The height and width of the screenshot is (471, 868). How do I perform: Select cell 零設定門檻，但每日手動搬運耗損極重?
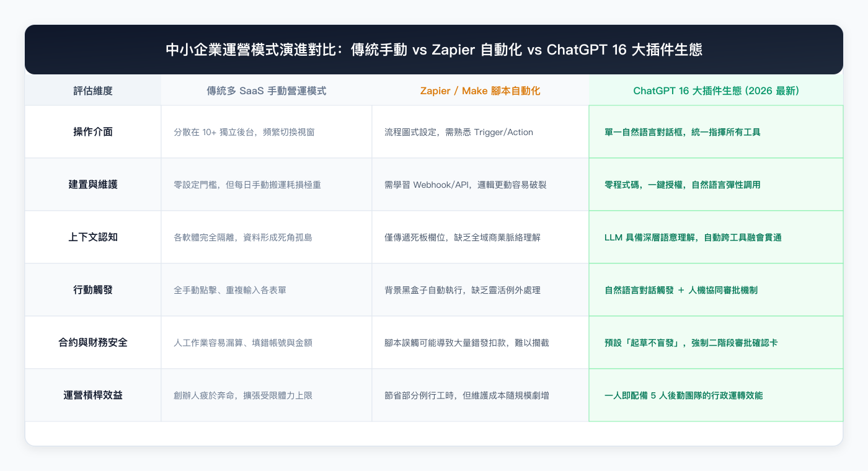pyautogui.click(x=267, y=185)
